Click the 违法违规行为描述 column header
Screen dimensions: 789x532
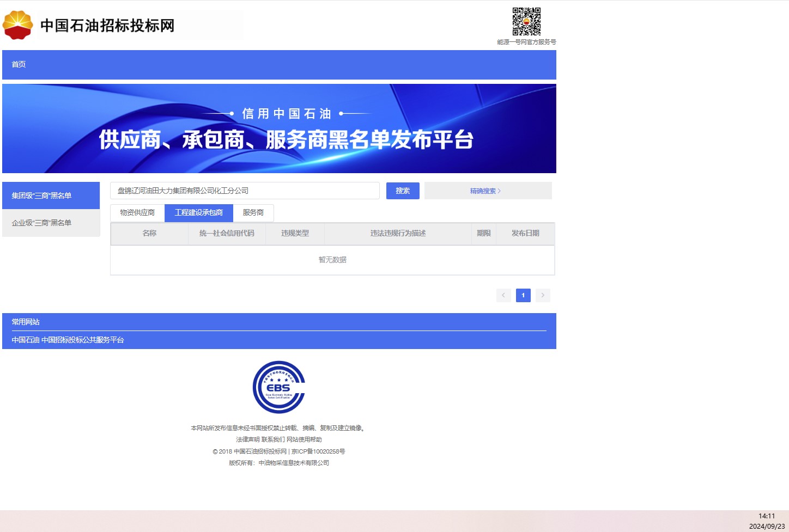398,234
